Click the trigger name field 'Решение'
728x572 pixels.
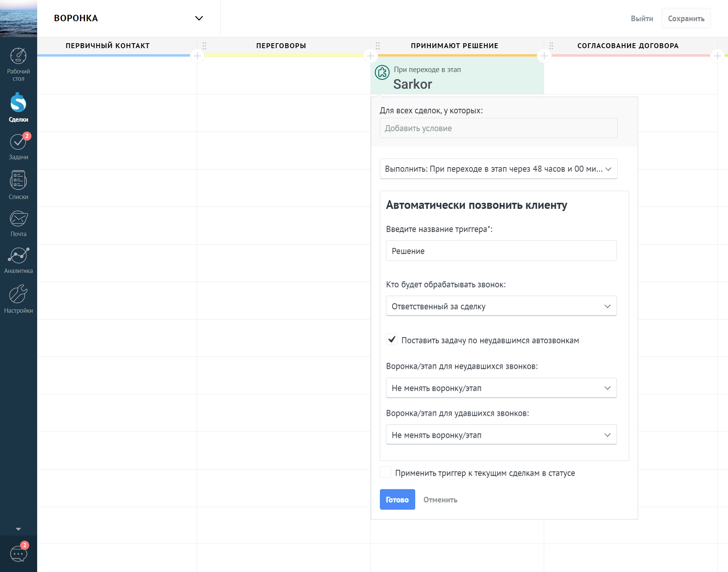pos(501,251)
